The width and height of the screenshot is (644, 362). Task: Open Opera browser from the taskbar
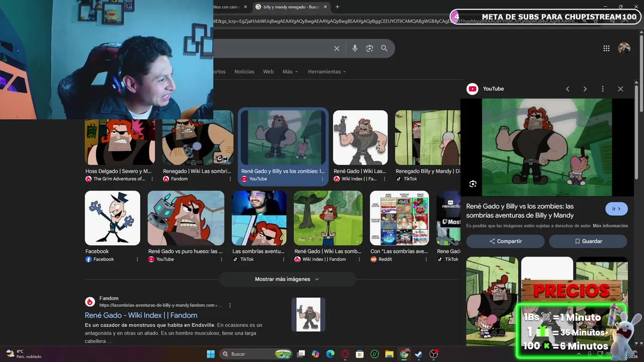point(345,354)
